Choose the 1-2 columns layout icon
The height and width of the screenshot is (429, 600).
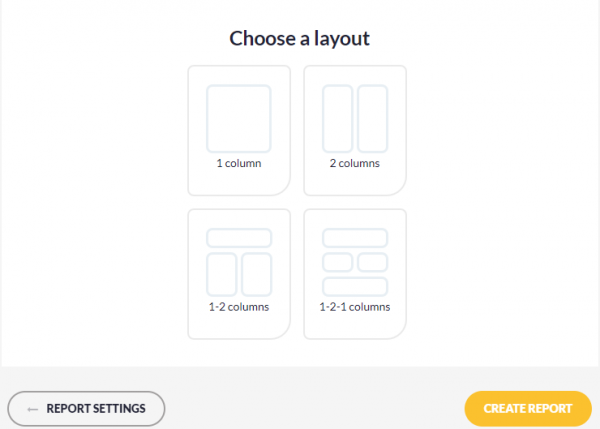[x=239, y=262]
